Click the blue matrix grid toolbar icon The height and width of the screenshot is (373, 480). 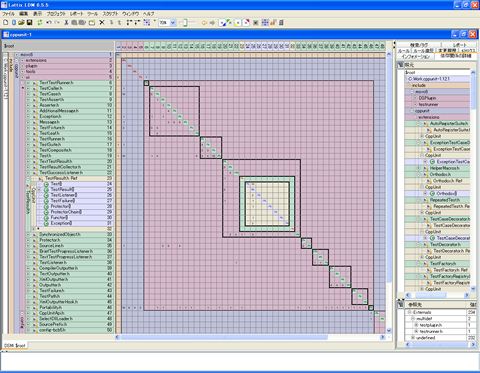265,22
